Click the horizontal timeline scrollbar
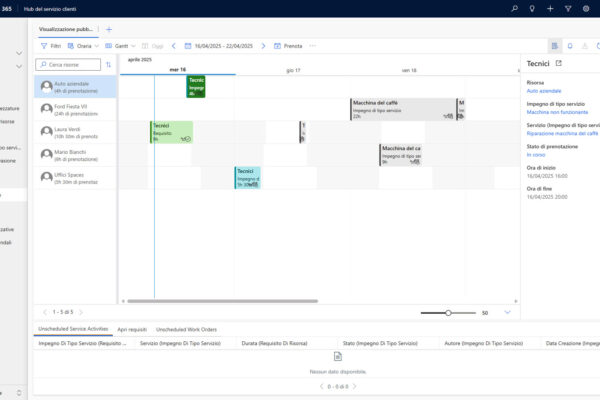 coord(222,301)
